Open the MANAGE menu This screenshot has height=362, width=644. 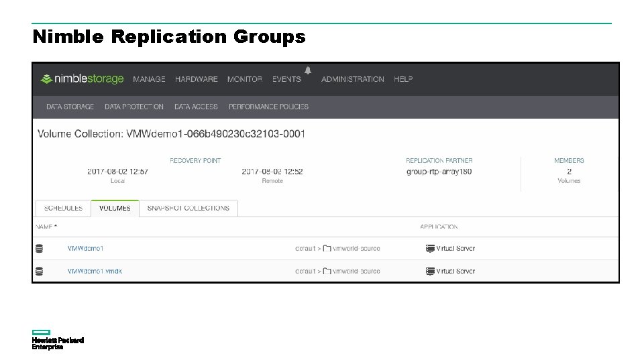pos(149,79)
